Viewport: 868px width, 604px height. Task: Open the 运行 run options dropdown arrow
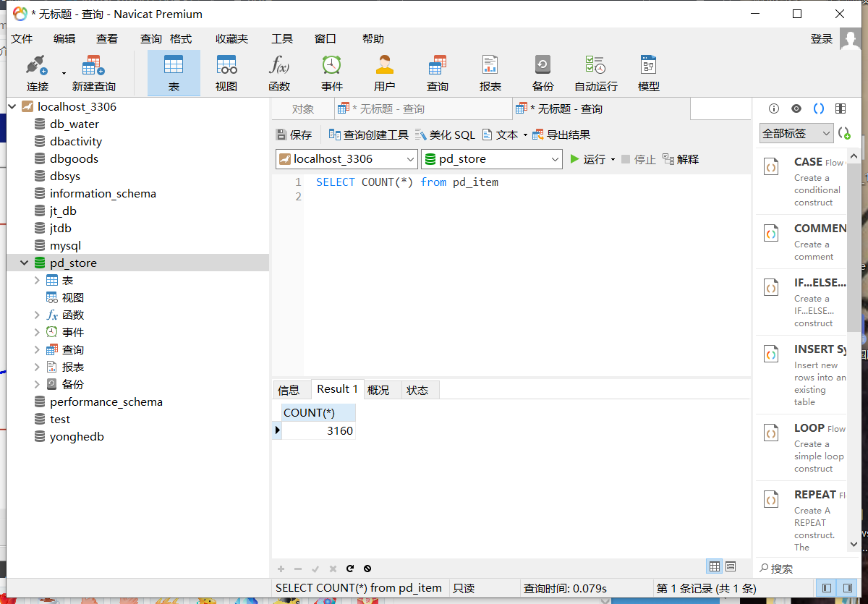click(613, 159)
